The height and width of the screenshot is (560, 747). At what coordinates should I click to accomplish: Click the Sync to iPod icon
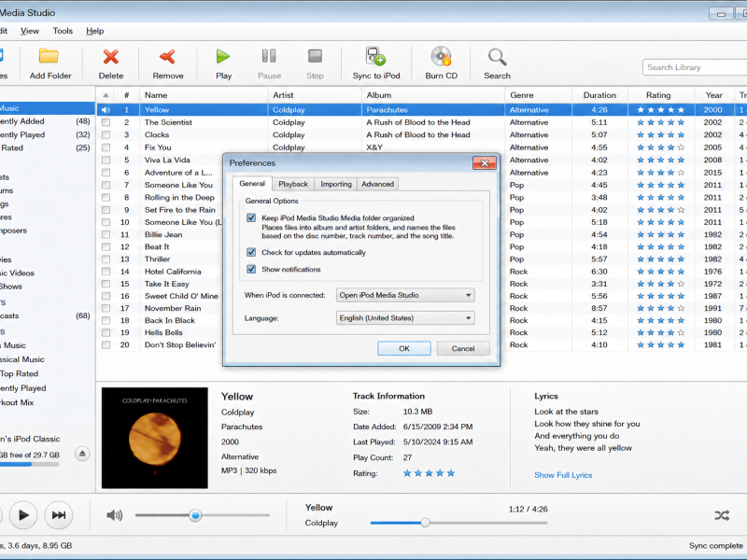coord(376,56)
